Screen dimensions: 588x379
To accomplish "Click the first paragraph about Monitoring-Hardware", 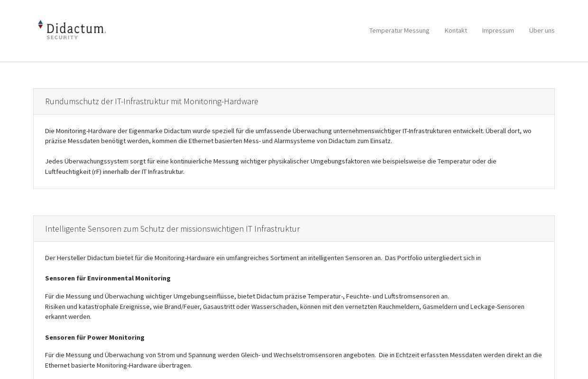I will click(x=288, y=136).
